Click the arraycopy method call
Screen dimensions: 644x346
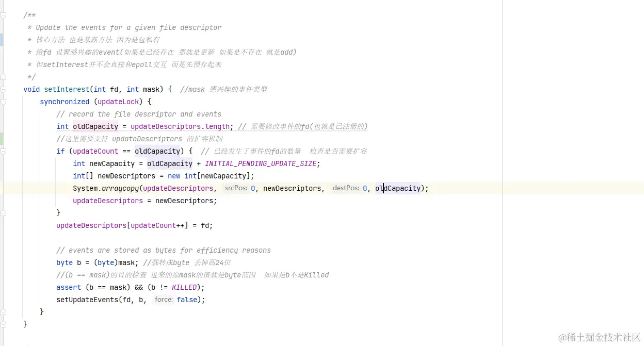click(x=120, y=188)
